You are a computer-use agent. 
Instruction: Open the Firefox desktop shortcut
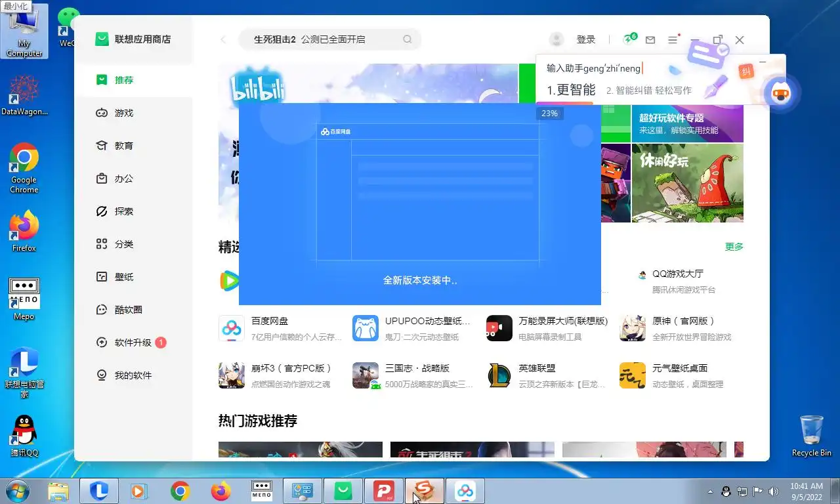(24, 232)
